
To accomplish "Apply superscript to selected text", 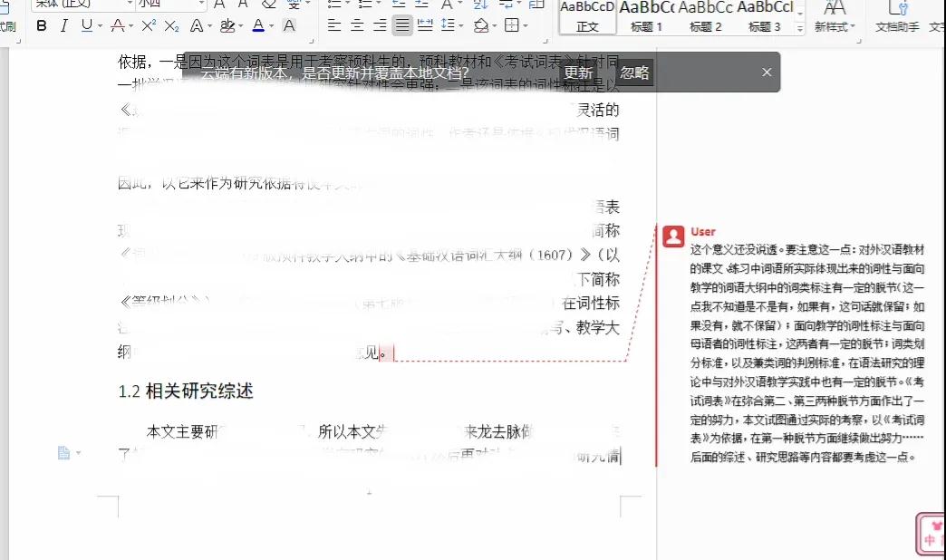I will (x=149, y=25).
